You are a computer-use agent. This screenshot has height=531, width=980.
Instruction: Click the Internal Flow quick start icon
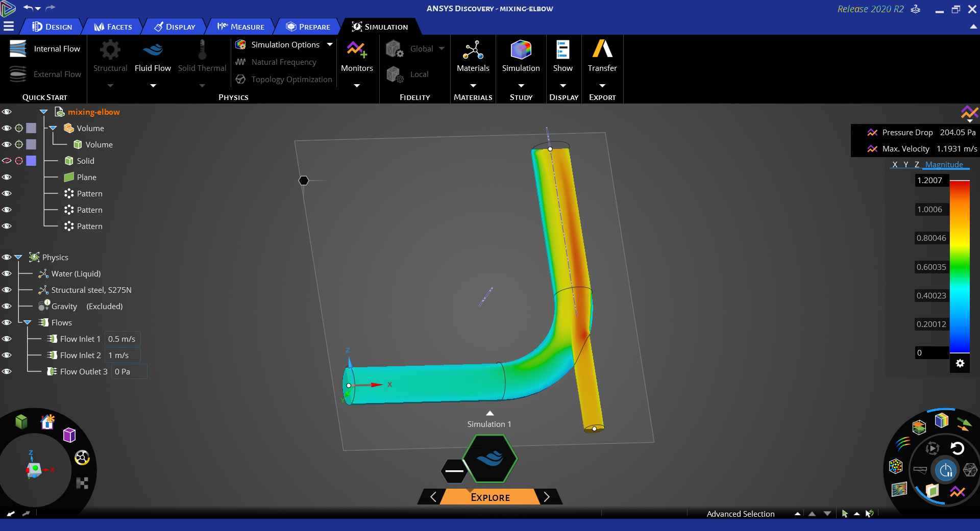click(x=18, y=49)
